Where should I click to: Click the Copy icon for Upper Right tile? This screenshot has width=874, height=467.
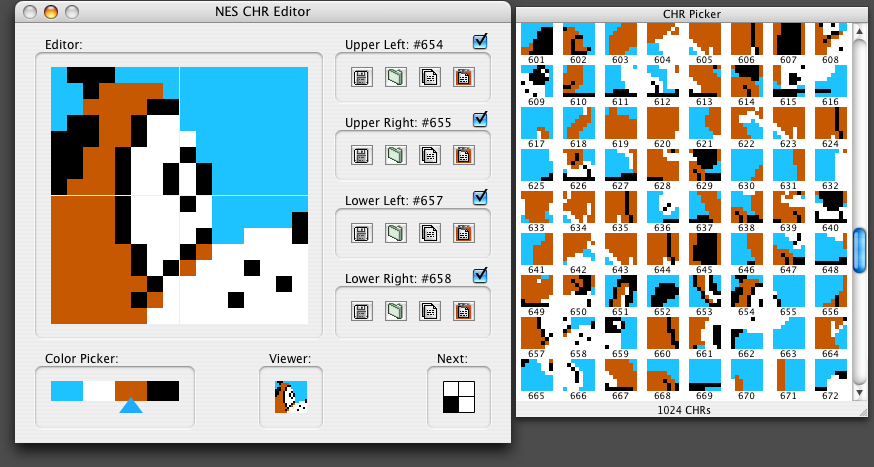tap(429, 155)
